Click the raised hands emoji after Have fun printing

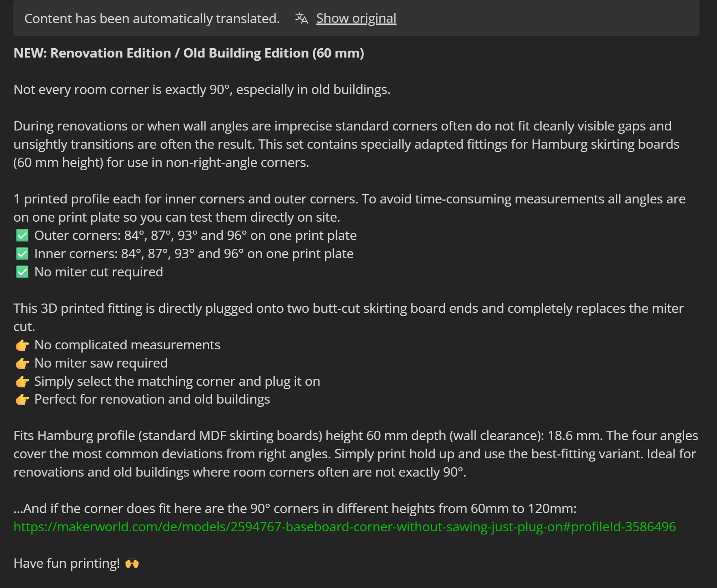click(132, 563)
